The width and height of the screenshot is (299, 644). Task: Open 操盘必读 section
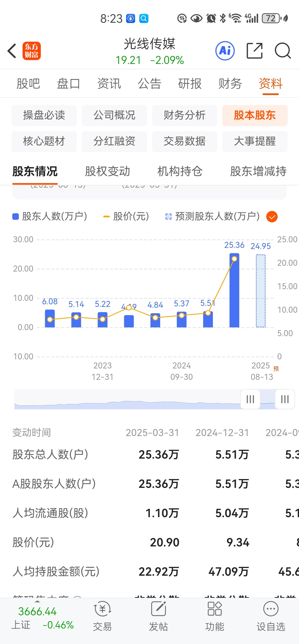click(x=44, y=115)
